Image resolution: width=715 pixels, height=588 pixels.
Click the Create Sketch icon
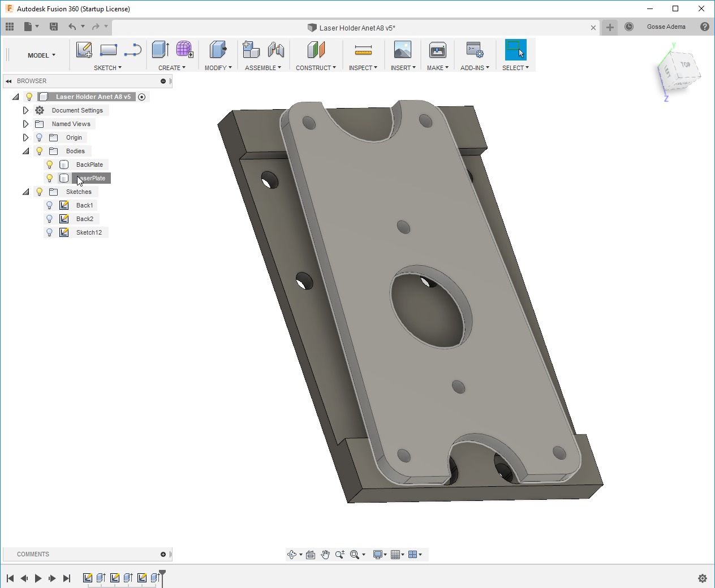pos(84,50)
